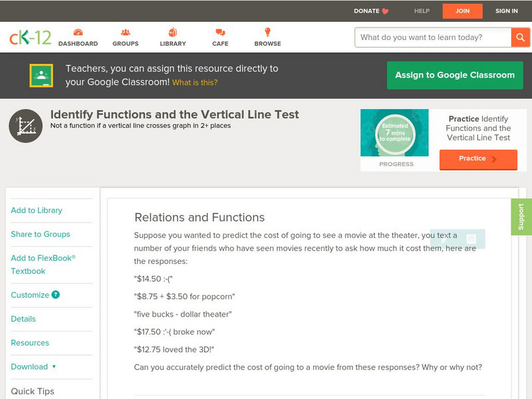Open the Groups navigation icon
This screenshot has height=399, width=532.
click(125, 33)
